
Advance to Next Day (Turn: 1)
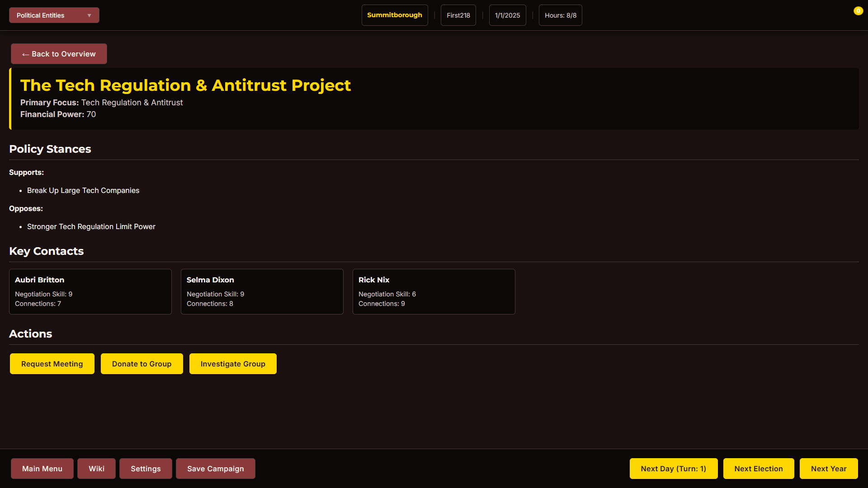[x=673, y=469]
